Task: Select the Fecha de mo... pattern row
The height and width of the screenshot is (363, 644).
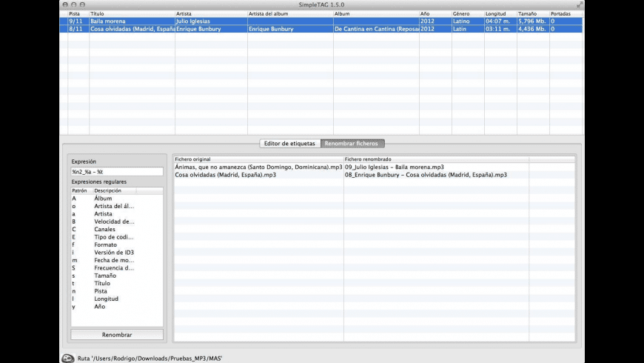Action: (x=117, y=260)
